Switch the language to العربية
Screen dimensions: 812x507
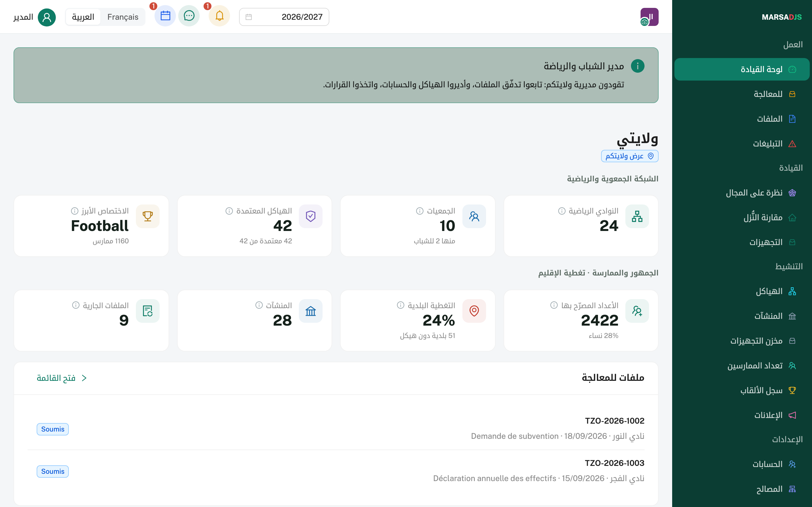(83, 17)
